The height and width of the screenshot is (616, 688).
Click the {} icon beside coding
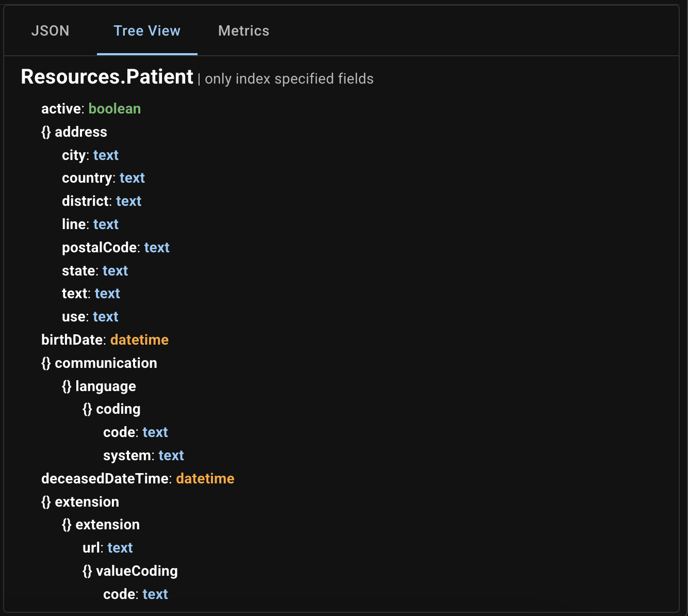[87, 409]
